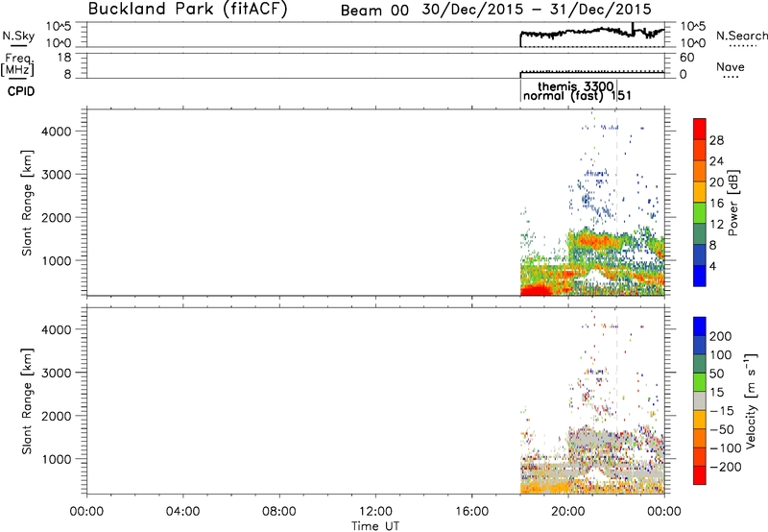Viewport: 768px width, 532px height.
Task: Click the frequency value 18 label
Action: (64, 58)
